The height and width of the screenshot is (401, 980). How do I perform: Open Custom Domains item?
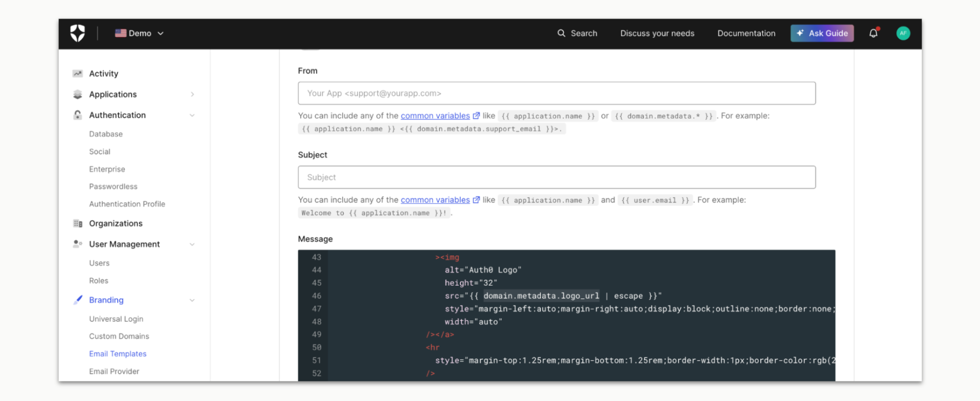point(119,336)
